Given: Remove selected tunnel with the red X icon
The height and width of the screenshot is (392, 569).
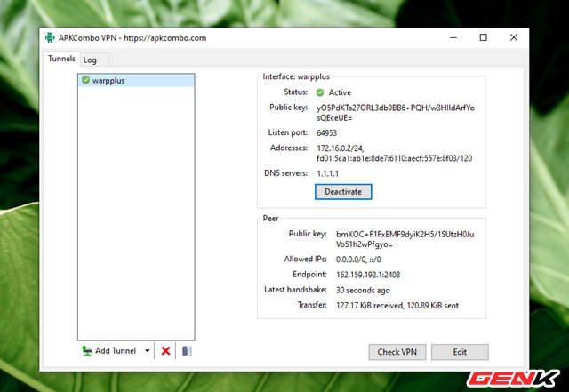Looking at the screenshot, I should click(x=165, y=351).
